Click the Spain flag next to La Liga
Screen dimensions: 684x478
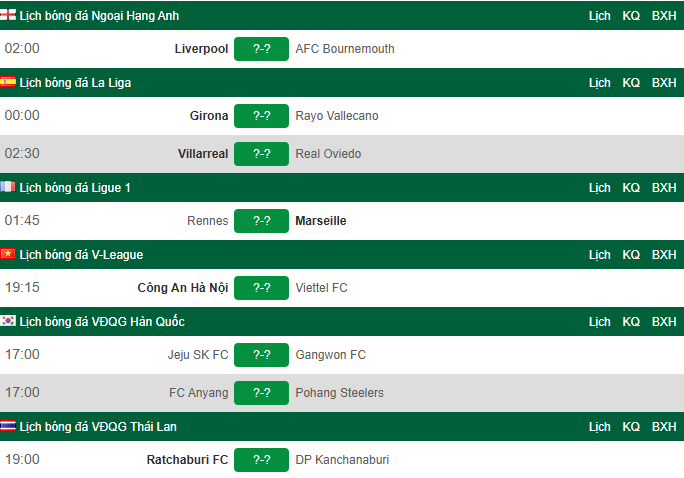click(x=8, y=82)
